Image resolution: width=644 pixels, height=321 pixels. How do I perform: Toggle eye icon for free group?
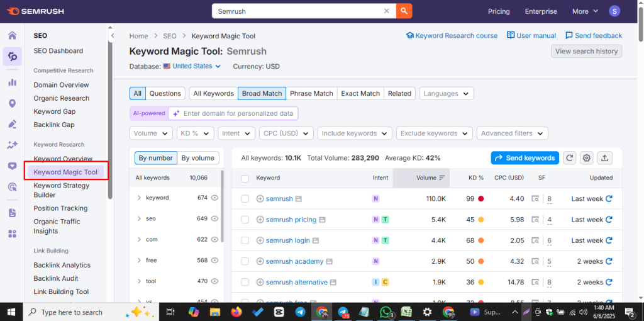214,260
